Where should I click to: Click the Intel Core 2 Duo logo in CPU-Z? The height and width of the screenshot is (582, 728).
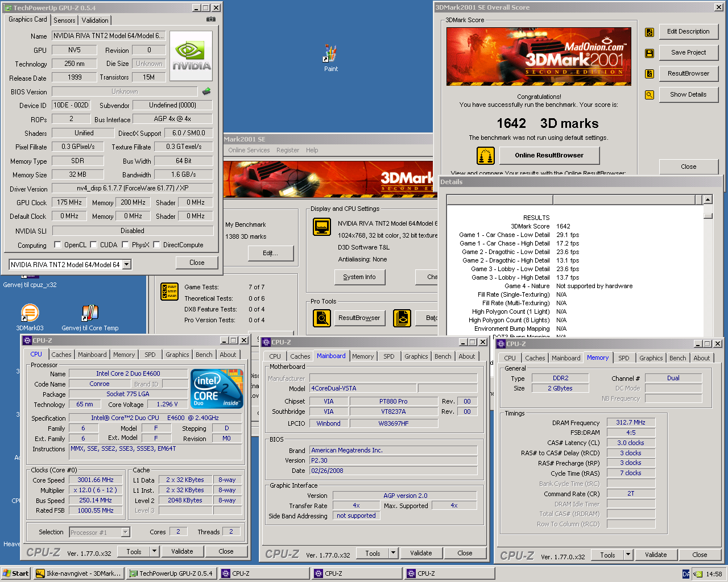pyautogui.click(x=218, y=389)
